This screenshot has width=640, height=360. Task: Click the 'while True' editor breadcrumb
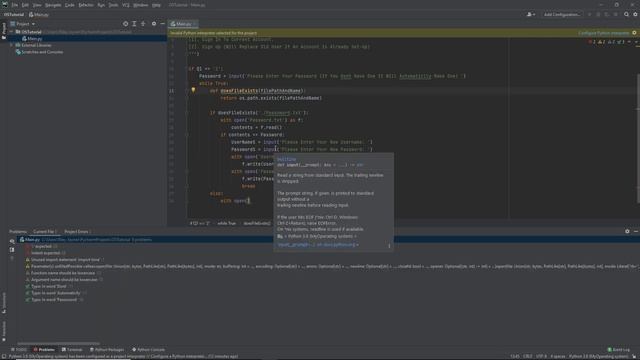(x=227, y=224)
